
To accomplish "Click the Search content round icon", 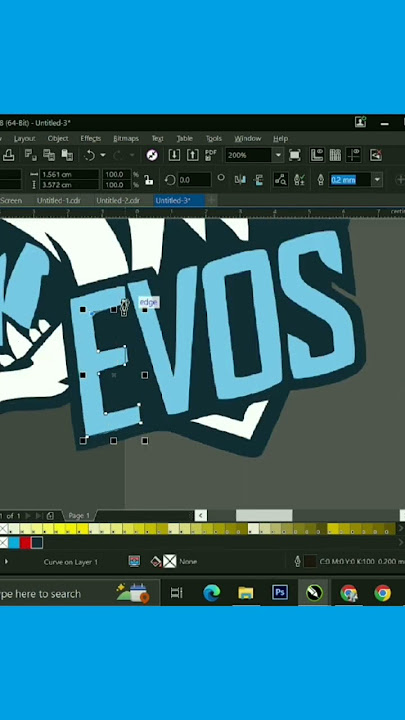I will pos(152,155).
